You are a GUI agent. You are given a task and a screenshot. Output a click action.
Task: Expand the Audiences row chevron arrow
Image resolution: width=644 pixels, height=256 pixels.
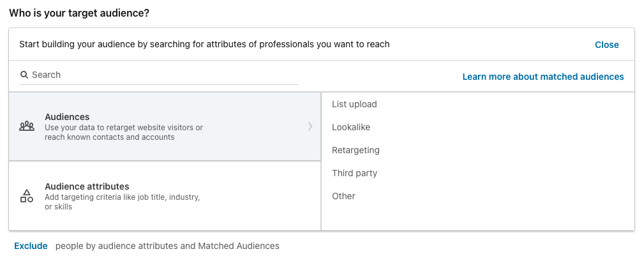(x=310, y=126)
